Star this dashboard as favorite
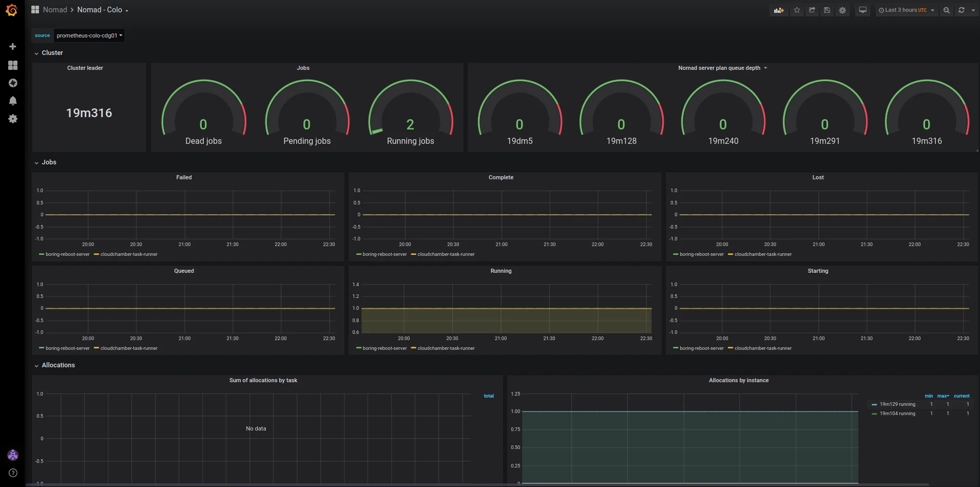Screen dimensions: 980x487 [797, 10]
